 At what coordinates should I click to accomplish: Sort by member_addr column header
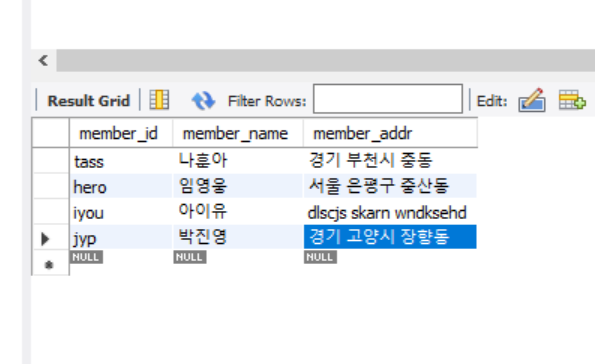(390, 133)
